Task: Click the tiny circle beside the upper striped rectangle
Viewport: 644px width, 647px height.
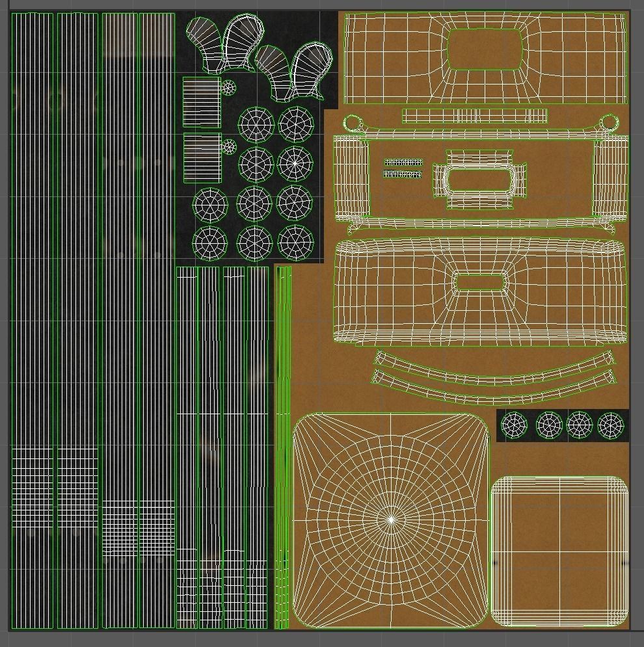Action: (228, 87)
